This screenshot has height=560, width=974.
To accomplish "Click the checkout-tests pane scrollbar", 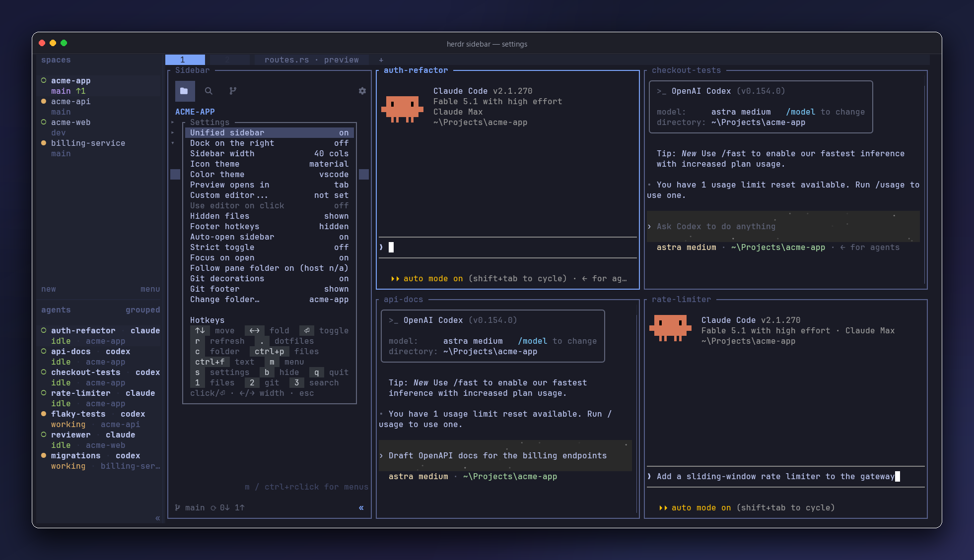I will tap(924, 184).
